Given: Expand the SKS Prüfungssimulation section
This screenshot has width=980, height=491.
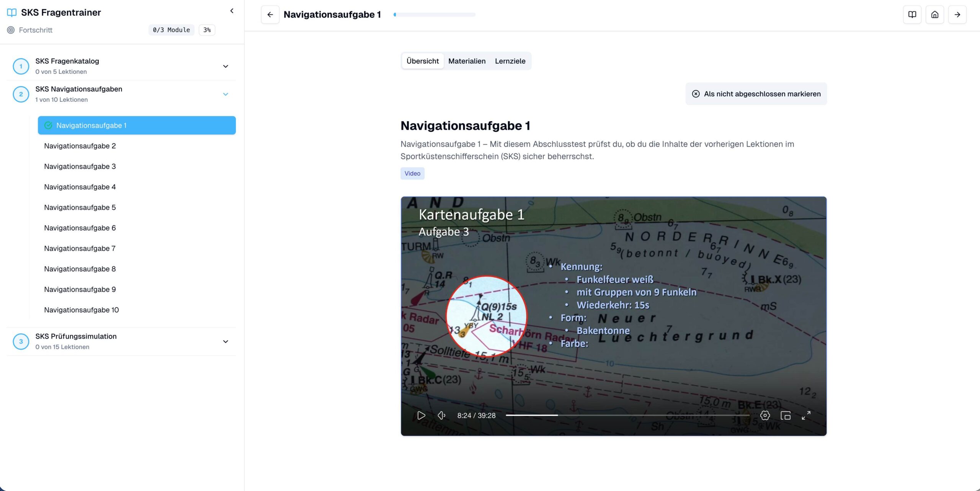Looking at the screenshot, I should coord(226,341).
